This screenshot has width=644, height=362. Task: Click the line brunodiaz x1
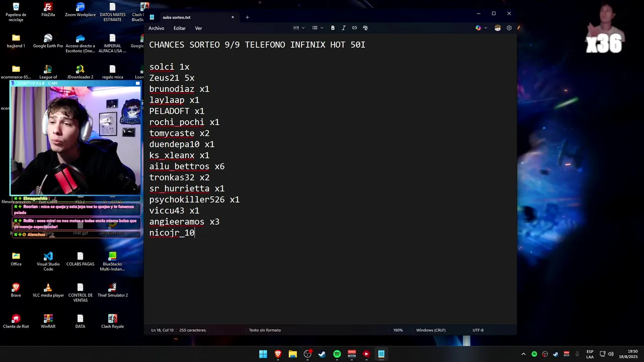[x=179, y=89]
